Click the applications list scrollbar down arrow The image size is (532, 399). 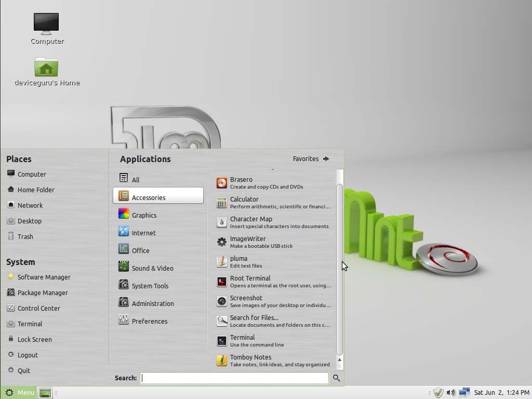pyautogui.click(x=340, y=366)
